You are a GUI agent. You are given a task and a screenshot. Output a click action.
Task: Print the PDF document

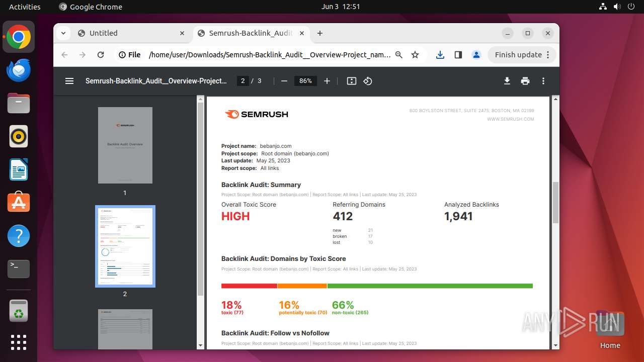[x=525, y=81]
